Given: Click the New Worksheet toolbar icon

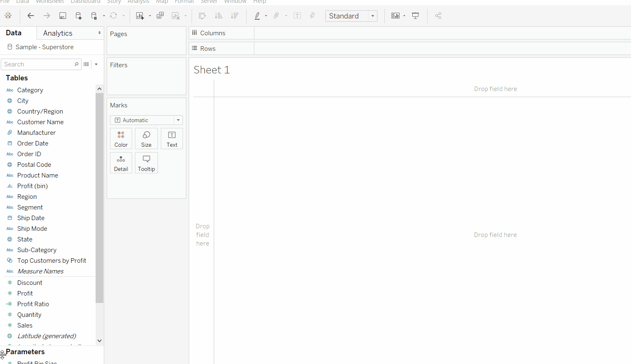Looking at the screenshot, I should click(x=140, y=16).
